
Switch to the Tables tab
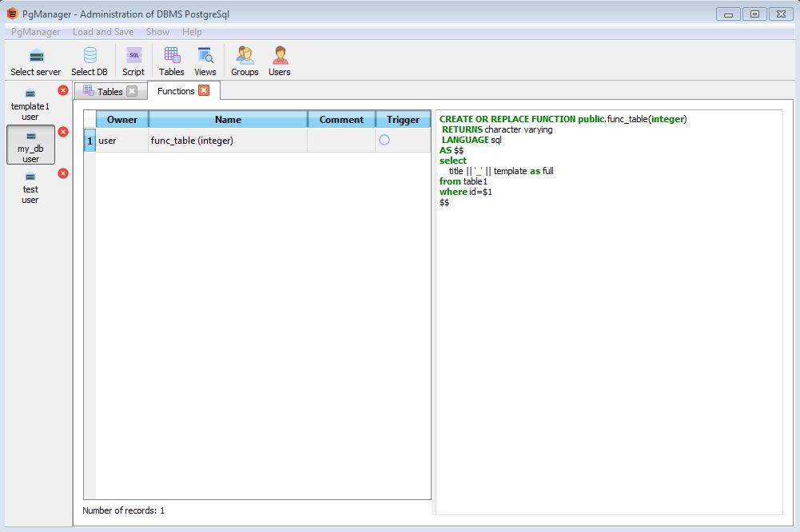(x=103, y=91)
